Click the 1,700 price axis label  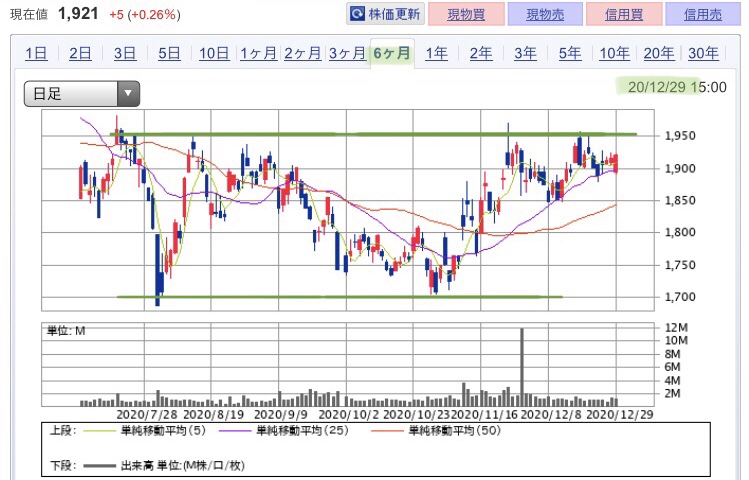pyautogui.click(x=680, y=297)
